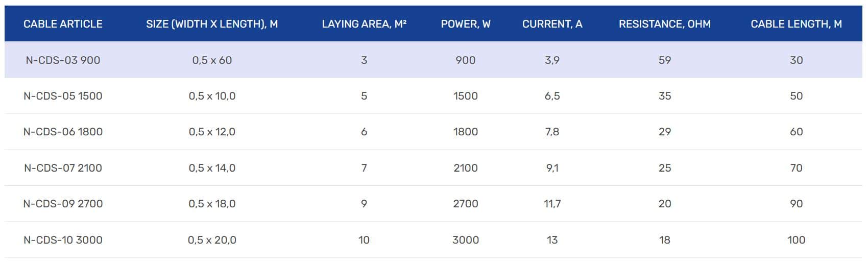Image resolution: width=868 pixels, height=262 pixels.
Task: Select the N-CDS-05 1500 article cell
Action: tap(63, 96)
